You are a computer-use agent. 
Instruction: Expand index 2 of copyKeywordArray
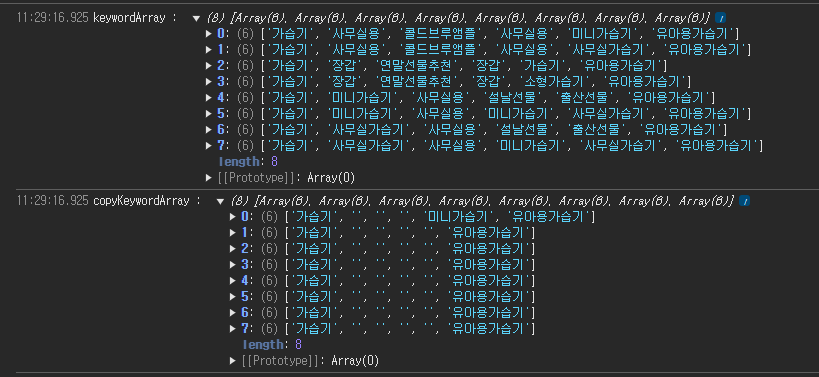[233, 249]
